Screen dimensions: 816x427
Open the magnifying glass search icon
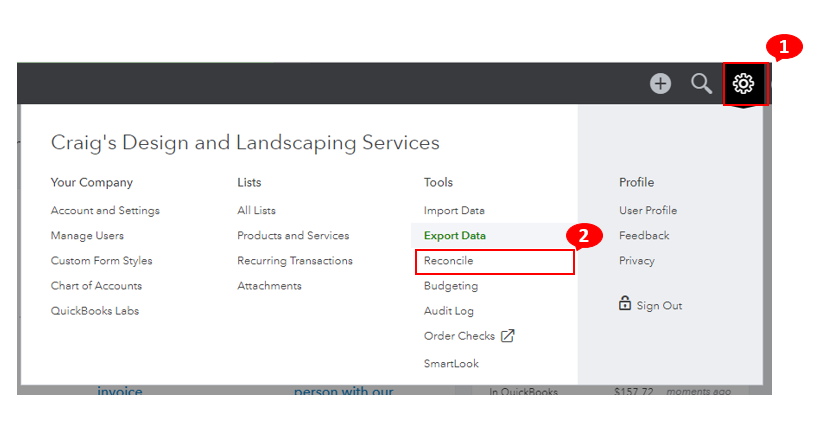point(701,84)
